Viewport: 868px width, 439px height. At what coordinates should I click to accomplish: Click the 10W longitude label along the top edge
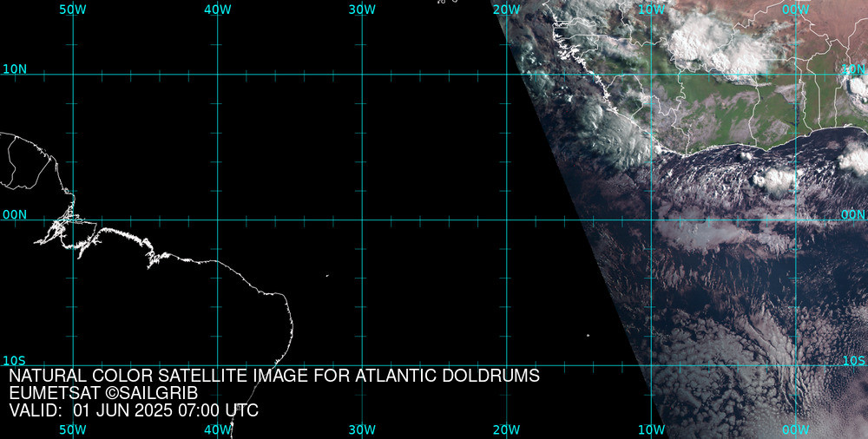[x=651, y=10]
